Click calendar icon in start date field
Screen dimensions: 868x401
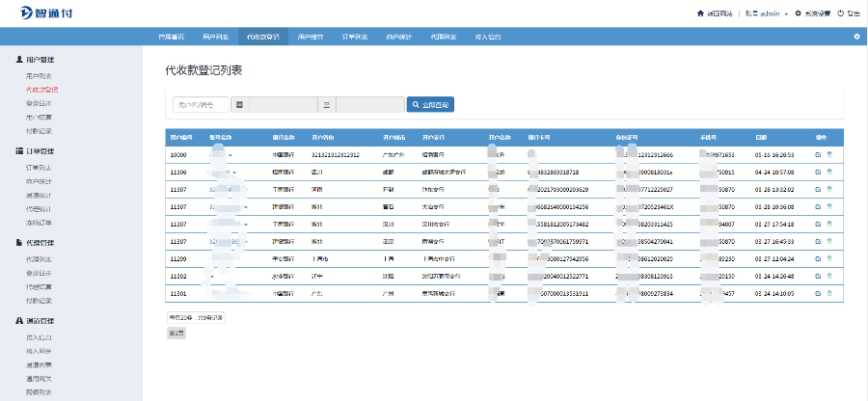pos(238,104)
